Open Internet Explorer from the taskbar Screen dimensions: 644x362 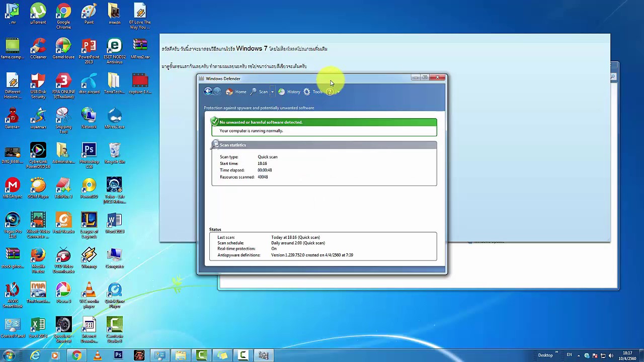pyautogui.click(x=35, y=355)
